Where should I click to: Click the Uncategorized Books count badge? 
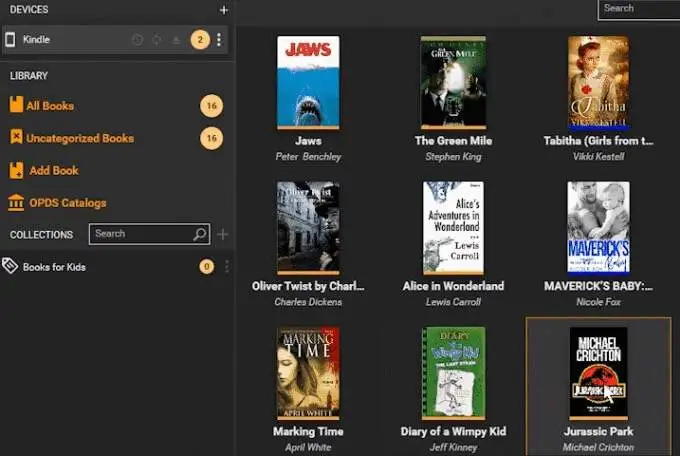click(x=212, y=138)
